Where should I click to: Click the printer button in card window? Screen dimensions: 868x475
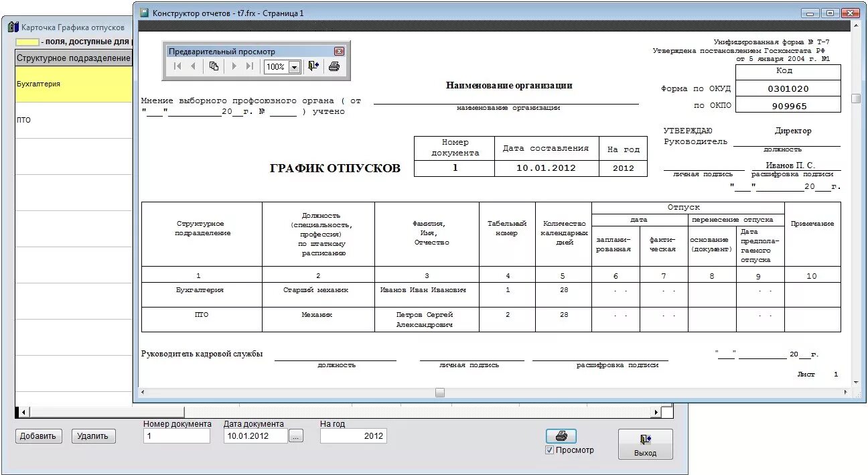point(561,436)
